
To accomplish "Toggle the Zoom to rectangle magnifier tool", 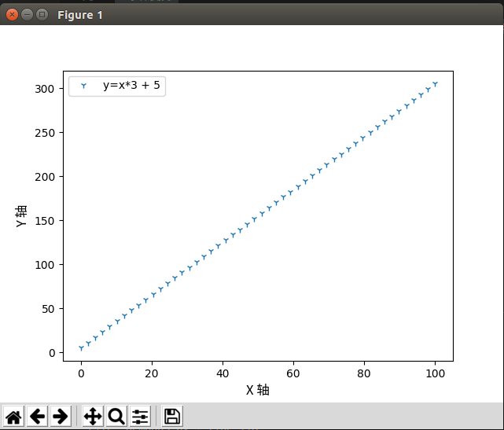I will pyautogui.click(x=116, y=417).
